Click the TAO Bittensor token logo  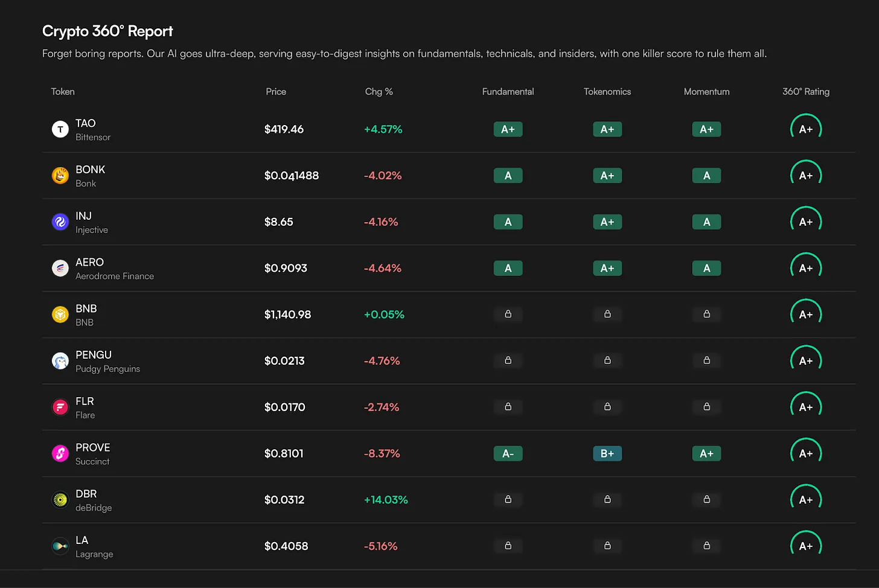pos(60,129)
